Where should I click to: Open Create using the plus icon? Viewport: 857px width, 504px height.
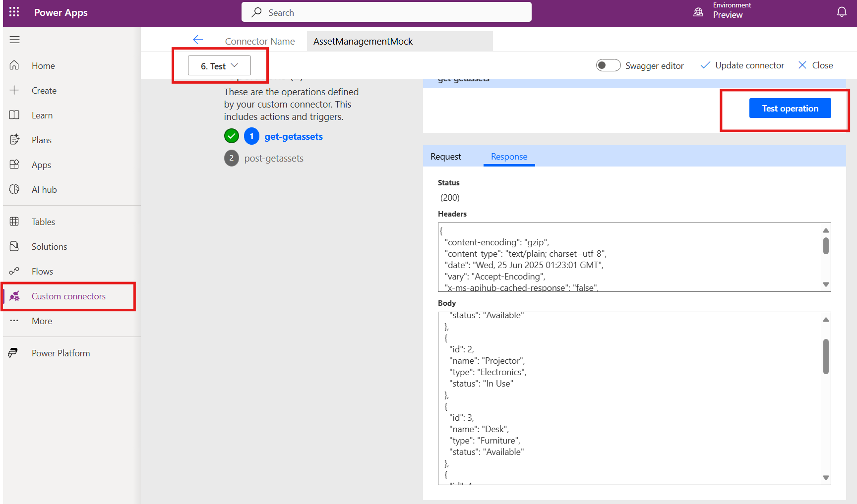pos(14,90)
